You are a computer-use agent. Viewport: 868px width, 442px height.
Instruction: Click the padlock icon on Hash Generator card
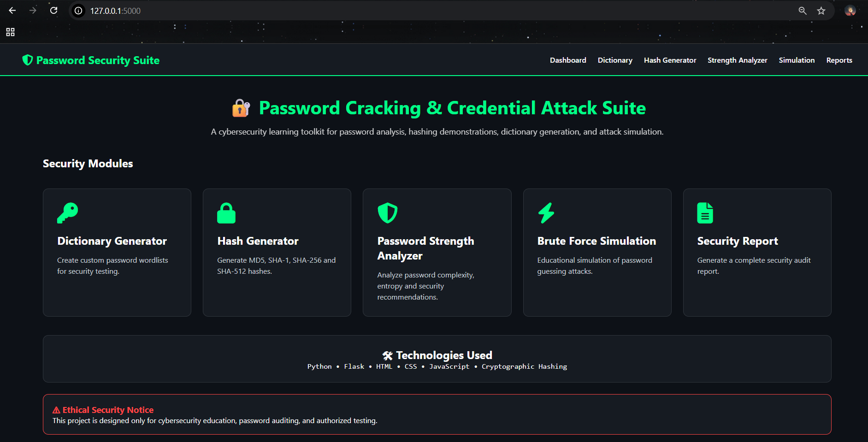click(226, 213)
